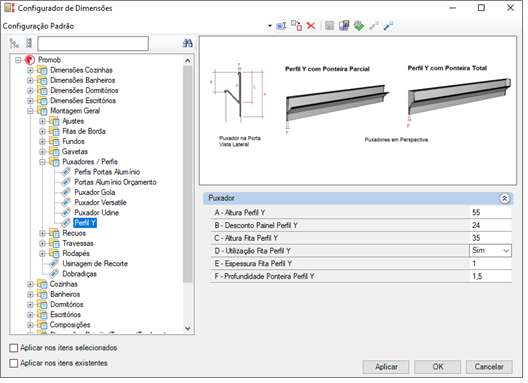Screen dimensions: 528x383
Task: Click the folder icon beside Gavetas
Action: pos(55,153)
